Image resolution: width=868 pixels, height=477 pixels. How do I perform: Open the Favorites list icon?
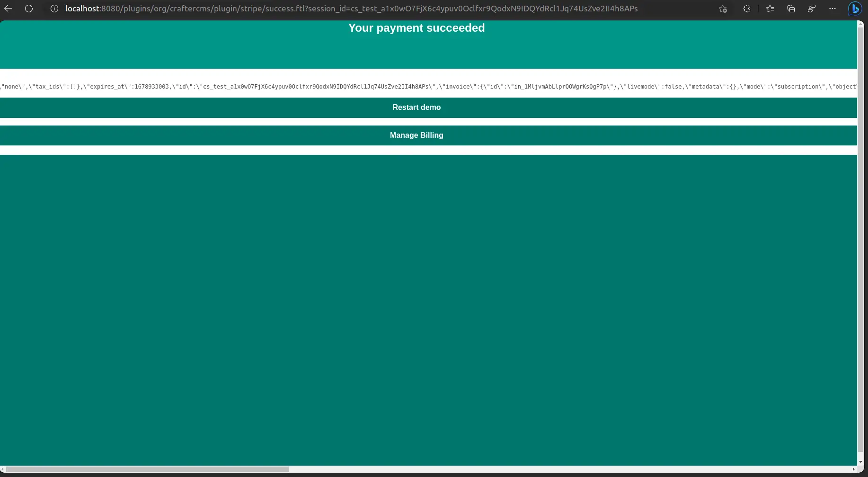[x=770, y=9]
